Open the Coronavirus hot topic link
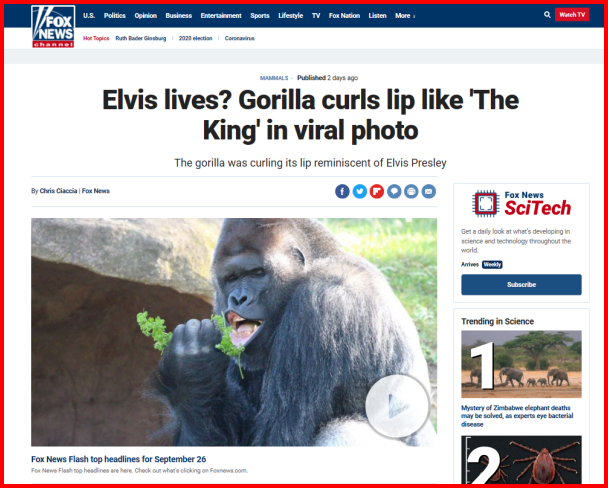The image size is (608, 488). point(240,38)
